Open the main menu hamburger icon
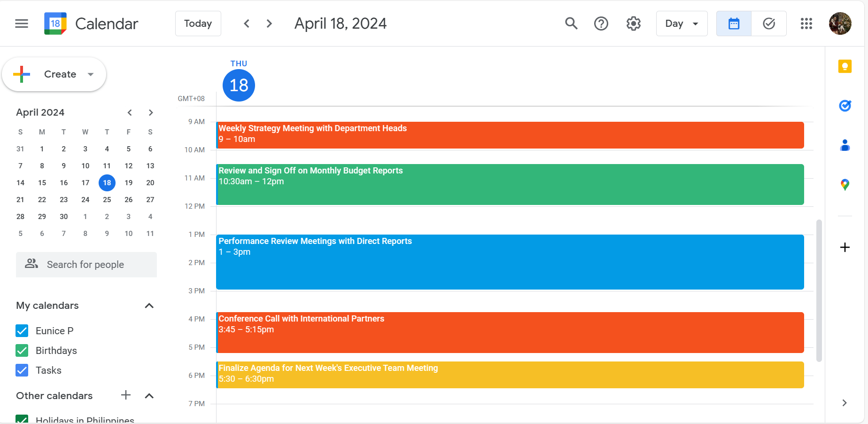The width and height of the screenshot is (868, 424). click(22, 24)
